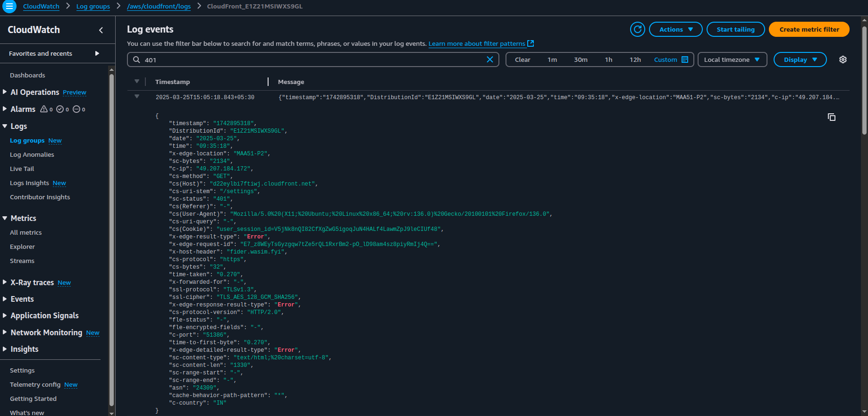Open CloudWatch breadcrumb link

click(41, 6)
